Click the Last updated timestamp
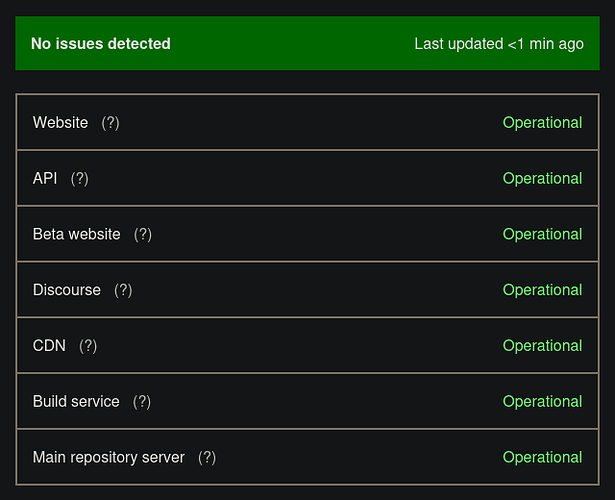The image size is (615, 500). (499, 44)
